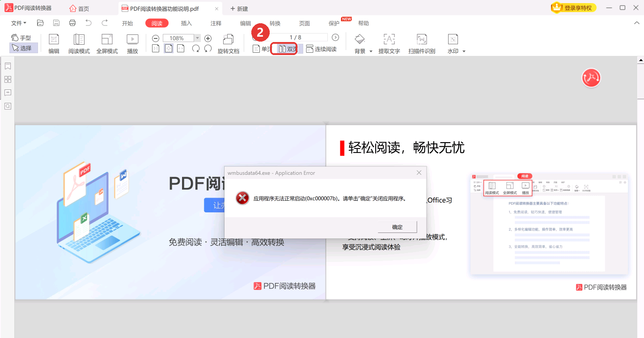Open the comments panel in sidebar
This screenshot has width=644, height=338.
[8, 93]
